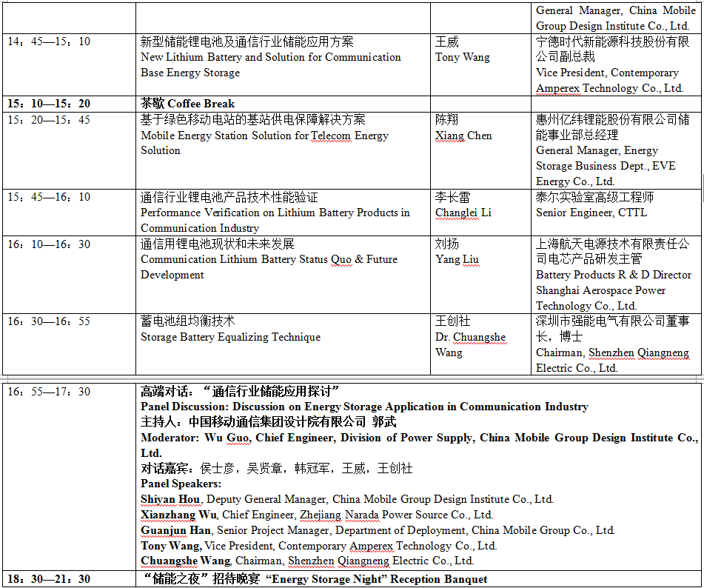Click speaker name 'Tony Wang' in table
The width and height of the screenshot is (704, 588).
pyautogui.click(x=462, y=57)
